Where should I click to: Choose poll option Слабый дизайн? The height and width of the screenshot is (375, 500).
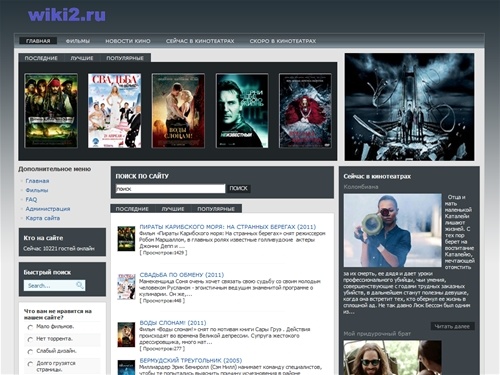click(30, 351)
